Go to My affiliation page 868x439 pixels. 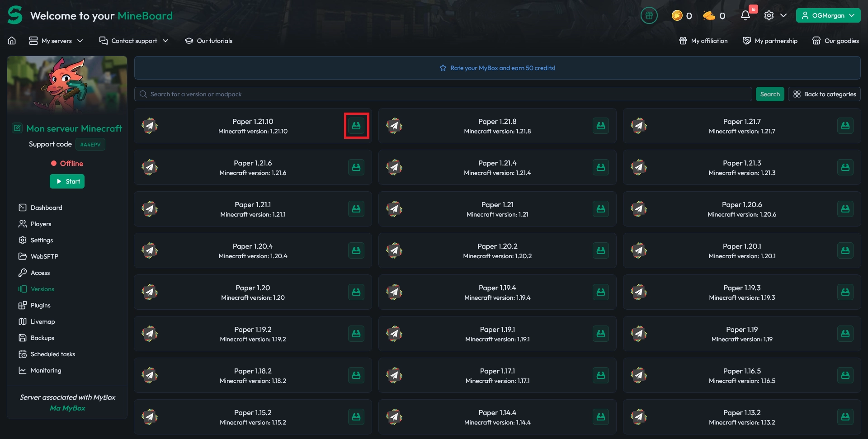(703, 41)
